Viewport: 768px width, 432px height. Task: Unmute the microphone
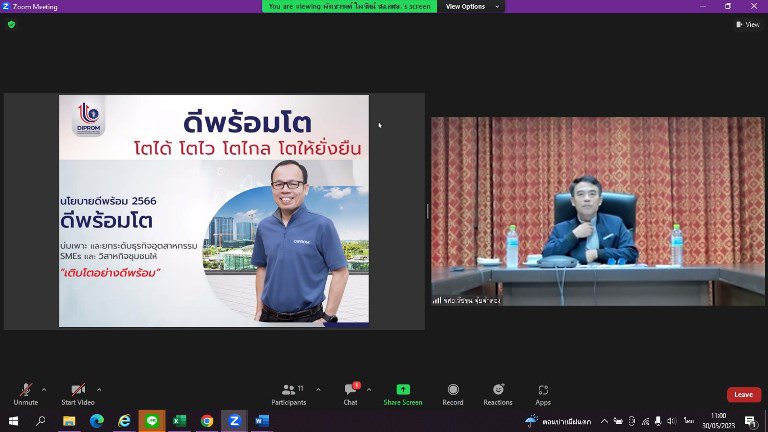(25, 394)
